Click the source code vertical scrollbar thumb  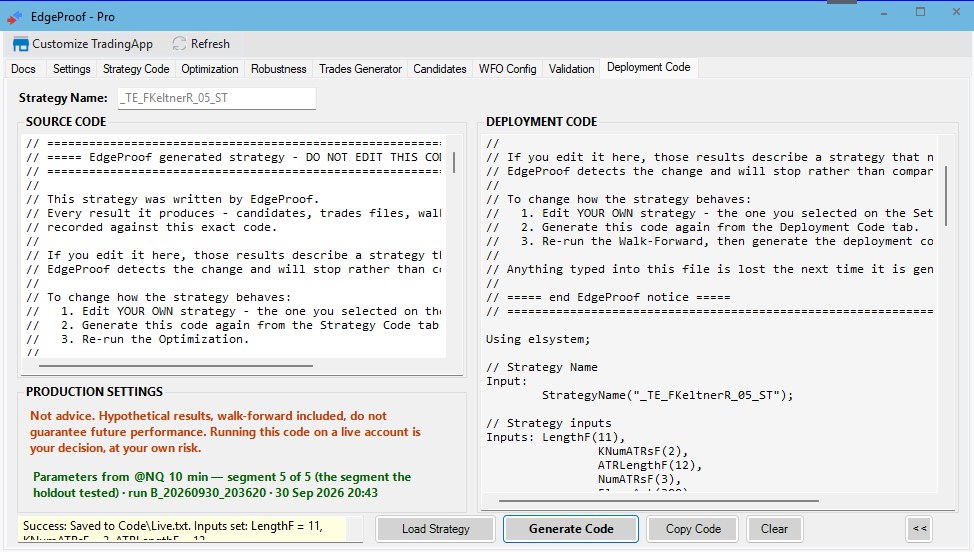(x=454, y=163)
